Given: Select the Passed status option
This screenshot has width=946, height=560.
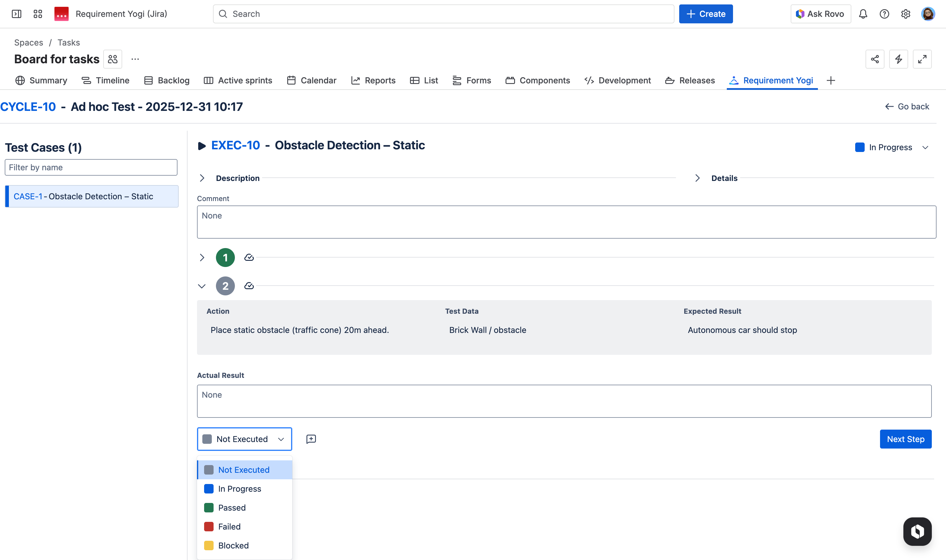Looking at the screenshot, I should [x=232, y=508].
